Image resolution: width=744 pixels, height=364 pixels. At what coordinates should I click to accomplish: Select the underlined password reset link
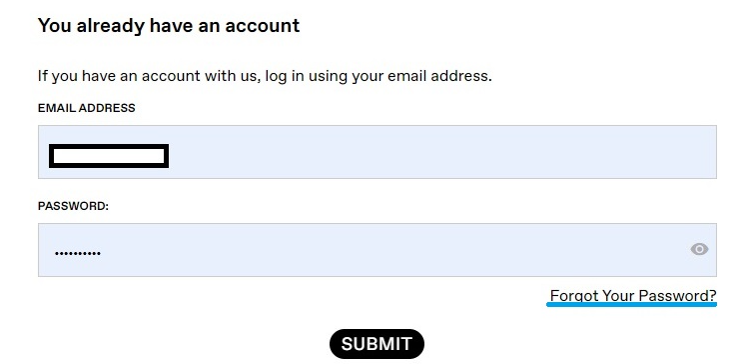(x=632, y=296)
